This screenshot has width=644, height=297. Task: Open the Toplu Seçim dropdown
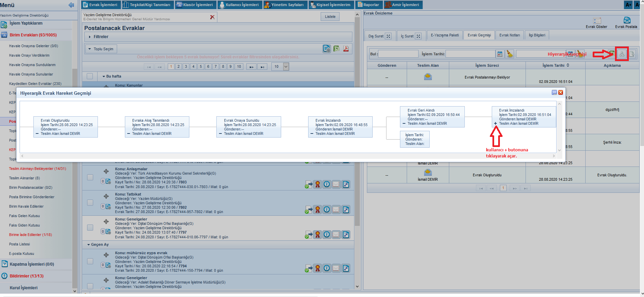coord(101,49)
